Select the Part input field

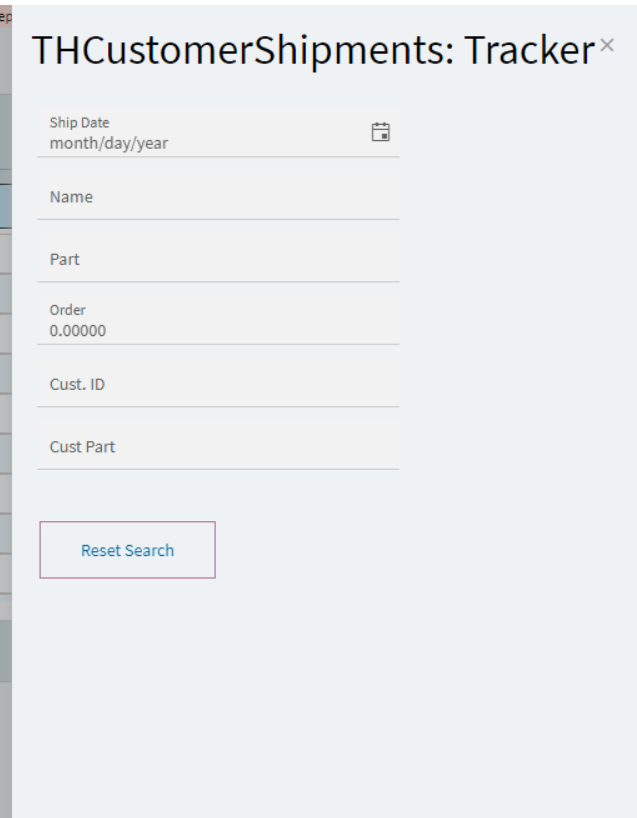(x=218, y=258)
